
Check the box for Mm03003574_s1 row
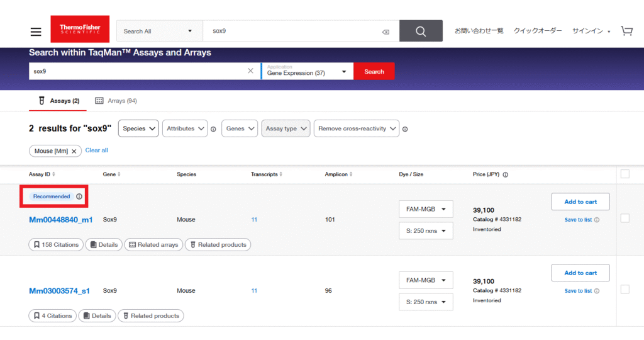(x=625, y=289)
